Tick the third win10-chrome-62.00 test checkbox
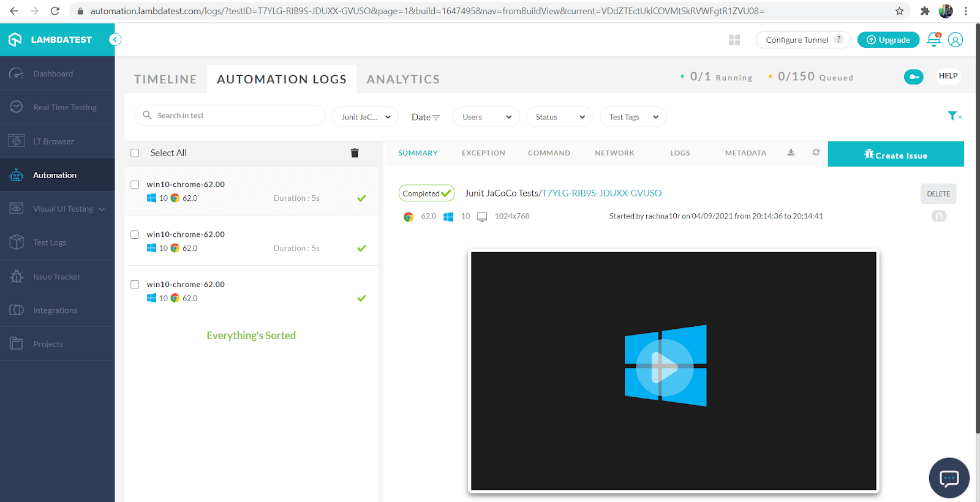Image resolution: width=980 pixels, height=502 pixels. [135, 285]
